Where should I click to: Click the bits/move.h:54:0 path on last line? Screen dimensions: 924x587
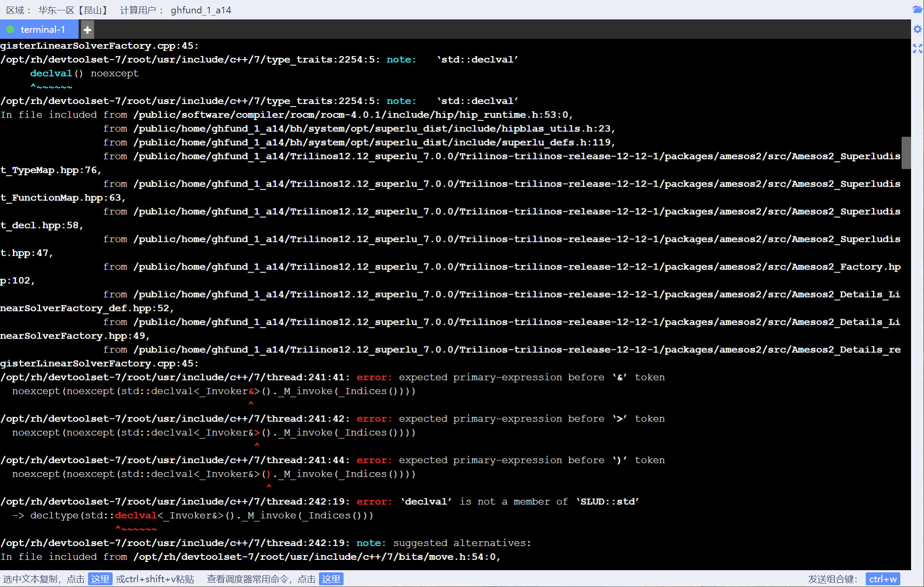tap(317, 556)
